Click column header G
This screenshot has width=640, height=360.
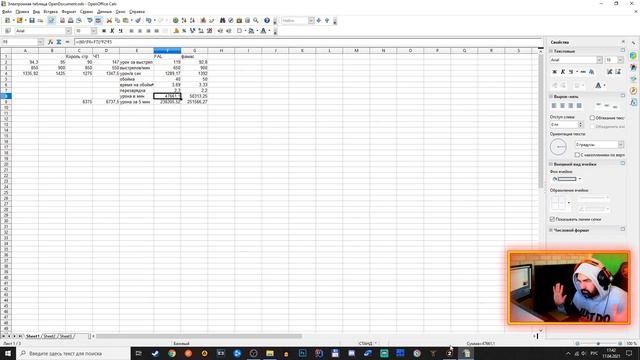(194, 51)
